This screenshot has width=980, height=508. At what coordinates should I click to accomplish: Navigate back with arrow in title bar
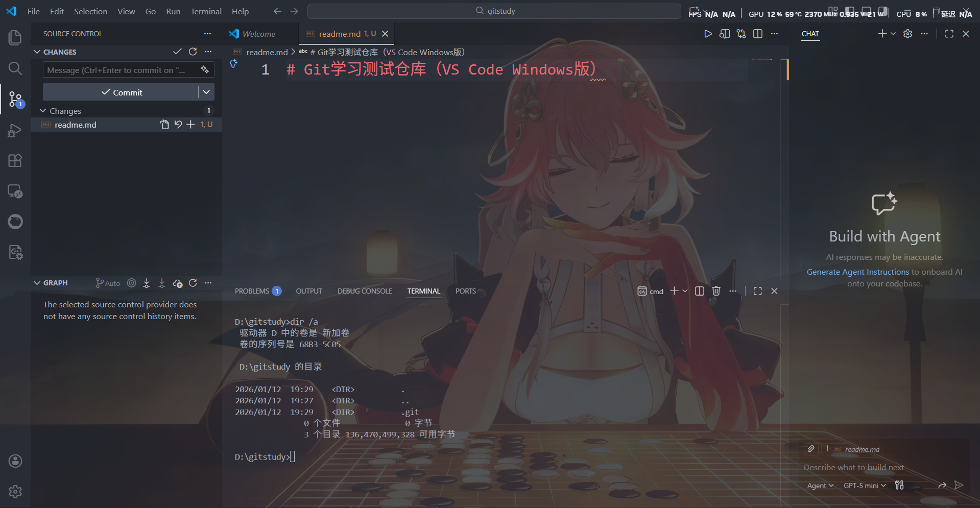[277, 11]
